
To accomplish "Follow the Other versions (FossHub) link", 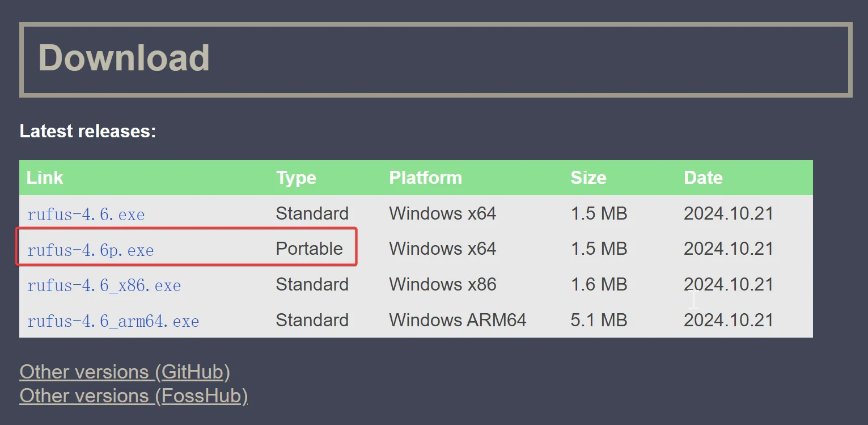I will (x=133, y=396).
